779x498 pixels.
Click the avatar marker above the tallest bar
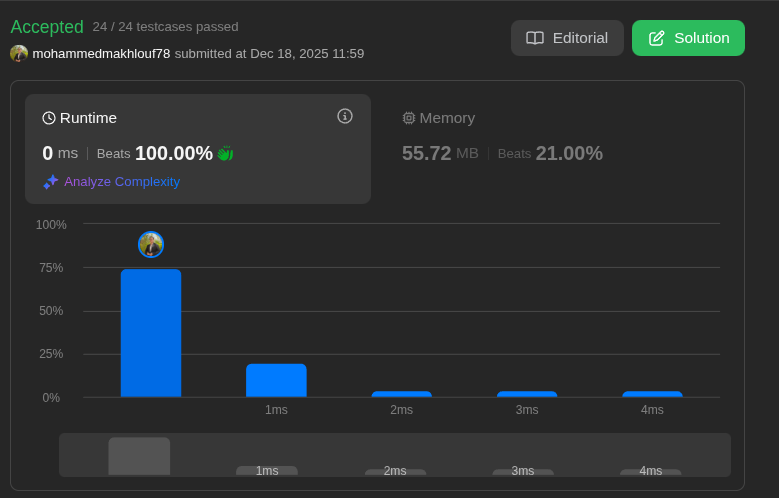click(151, 245)
